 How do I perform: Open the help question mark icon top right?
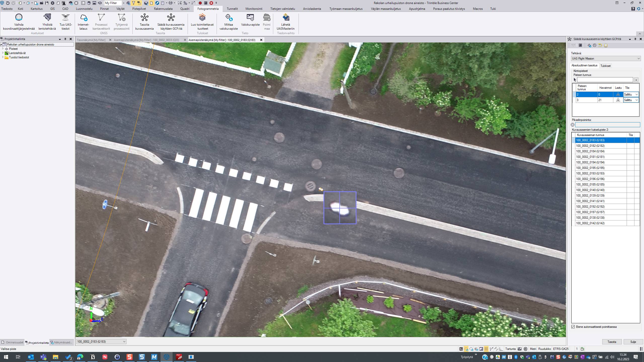click(633, 9)
